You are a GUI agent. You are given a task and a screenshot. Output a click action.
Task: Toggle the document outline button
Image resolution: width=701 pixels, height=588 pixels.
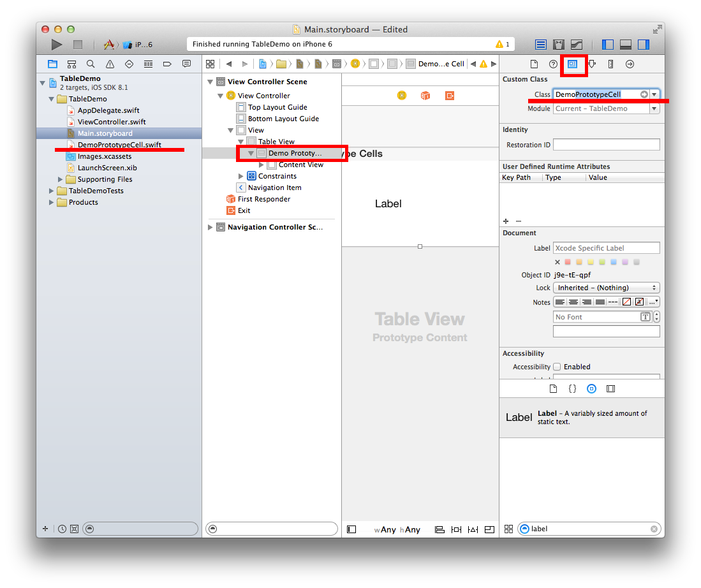point(351,529)
